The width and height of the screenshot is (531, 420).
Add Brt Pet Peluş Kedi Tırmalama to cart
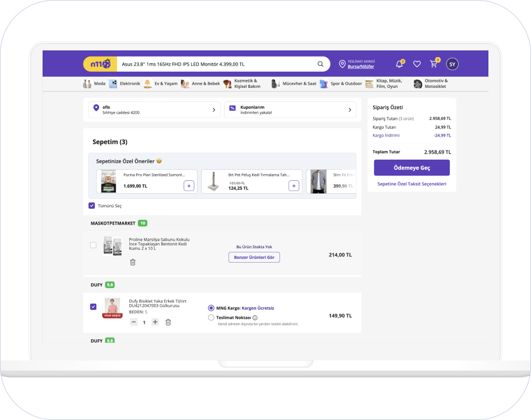[x=294, y=186]
